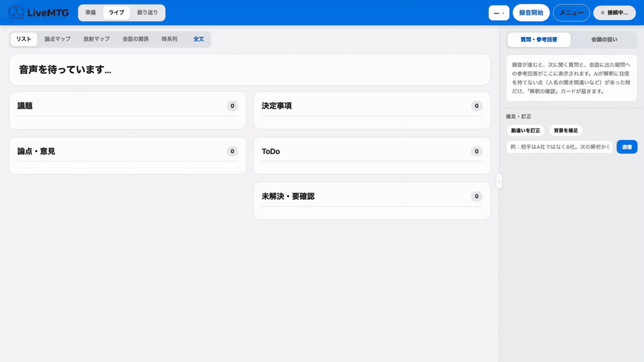Show the 放射マップ view

[97, 39]
